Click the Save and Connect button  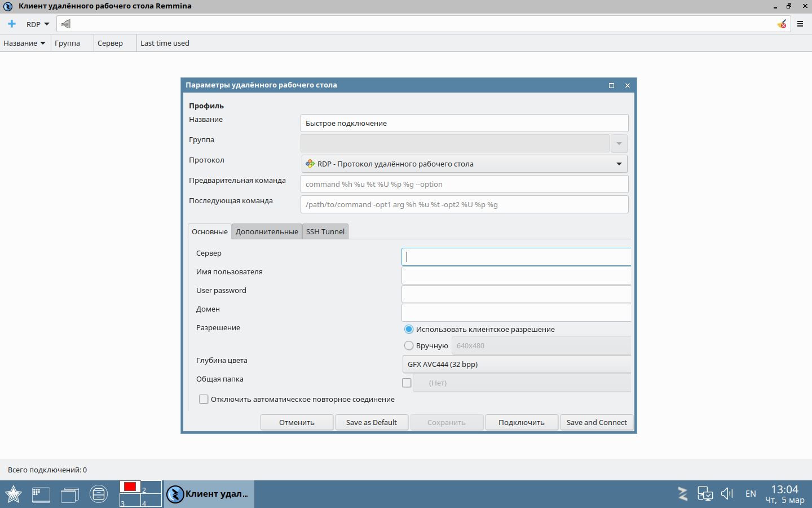click(597, 422)
